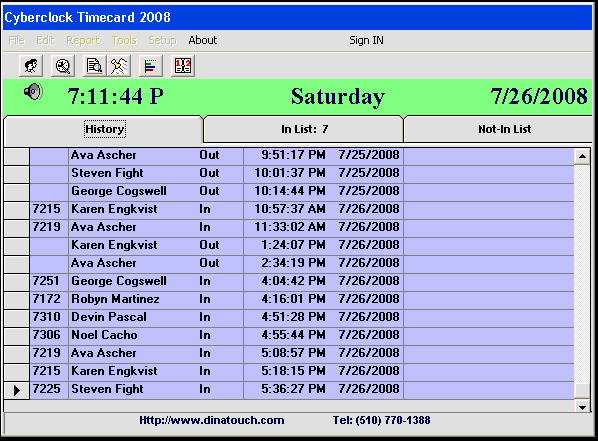Screen dimensions: 598x441
Task: Click George Cogswell in the 4:04:42 PM row
Action: 119,281
